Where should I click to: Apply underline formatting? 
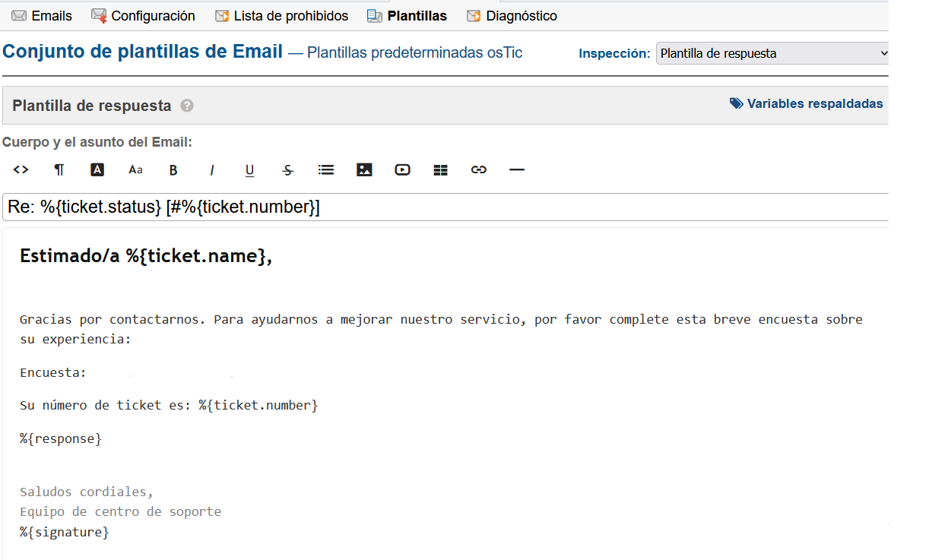click(249, 170)
